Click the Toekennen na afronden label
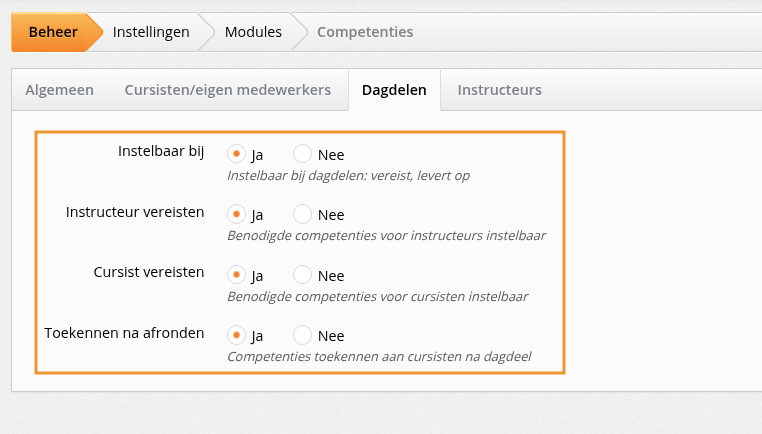 [x=124, y=333]
